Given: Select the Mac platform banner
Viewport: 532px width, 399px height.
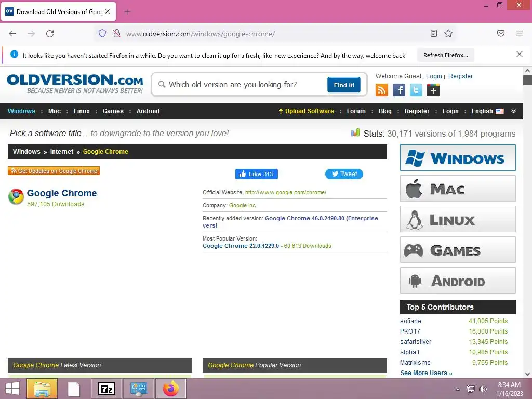Looking at the screenshot, I should coord(458,188).
